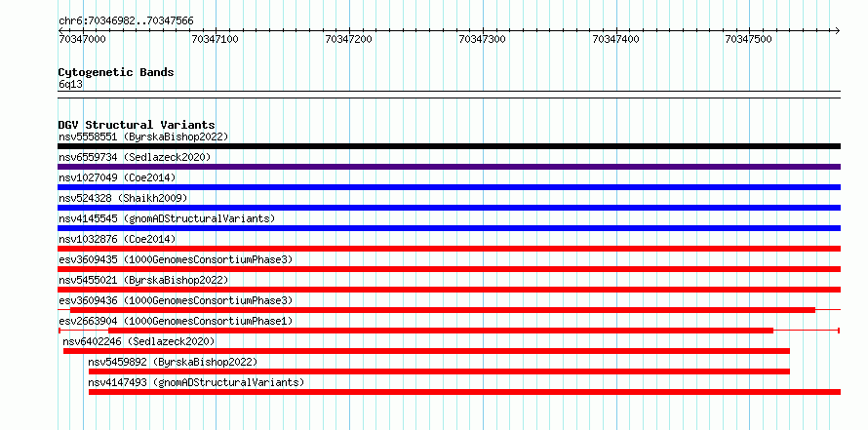Click the Cytogenetic Bands track title
The image size is (868, 430).
pos(116,72)
